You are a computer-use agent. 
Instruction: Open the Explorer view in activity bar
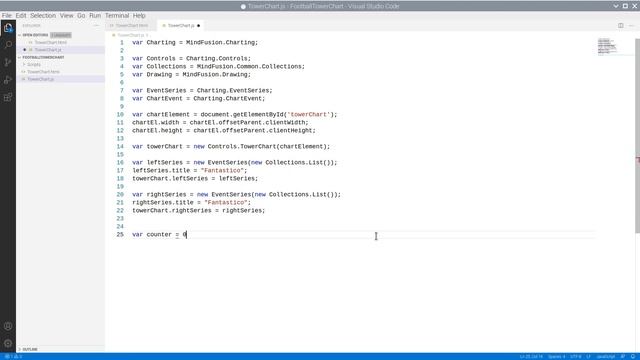(x=8, y=28)
